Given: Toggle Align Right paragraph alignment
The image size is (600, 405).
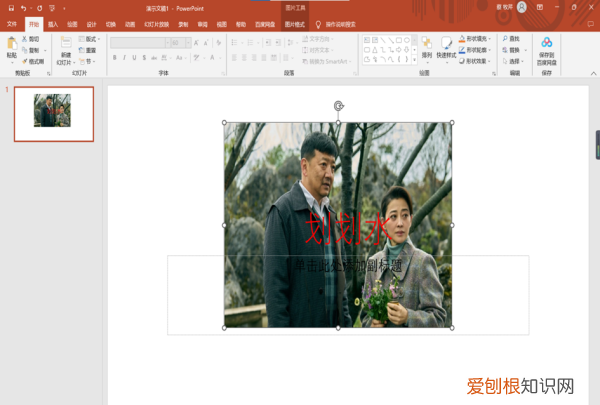Looking at the screenshot, I should [x=254, y=57].
